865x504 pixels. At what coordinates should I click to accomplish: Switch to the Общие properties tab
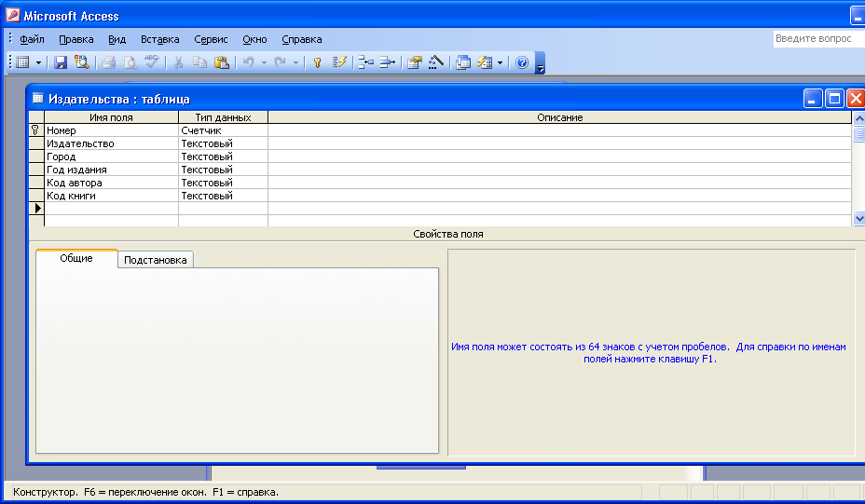76,258
